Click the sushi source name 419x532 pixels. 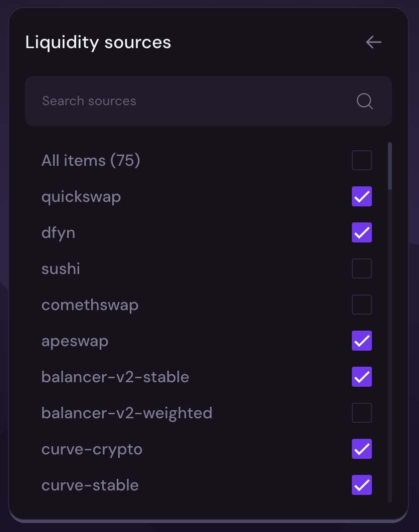61,269
